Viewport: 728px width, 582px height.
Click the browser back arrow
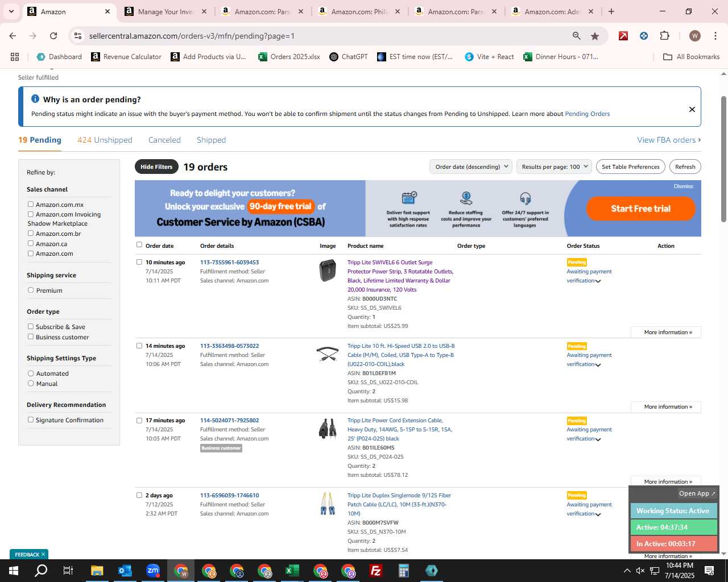coord(13,36)
